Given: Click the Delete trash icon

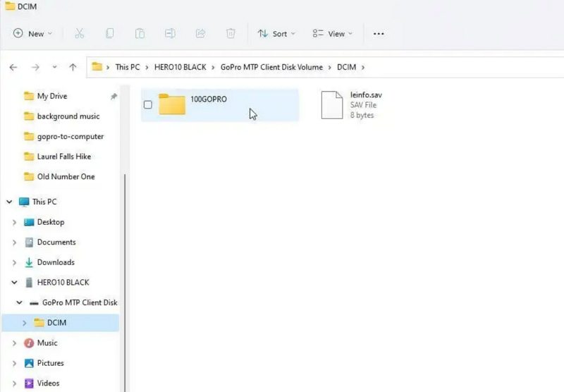Looking at the screenshot, I should click(231, 33).
